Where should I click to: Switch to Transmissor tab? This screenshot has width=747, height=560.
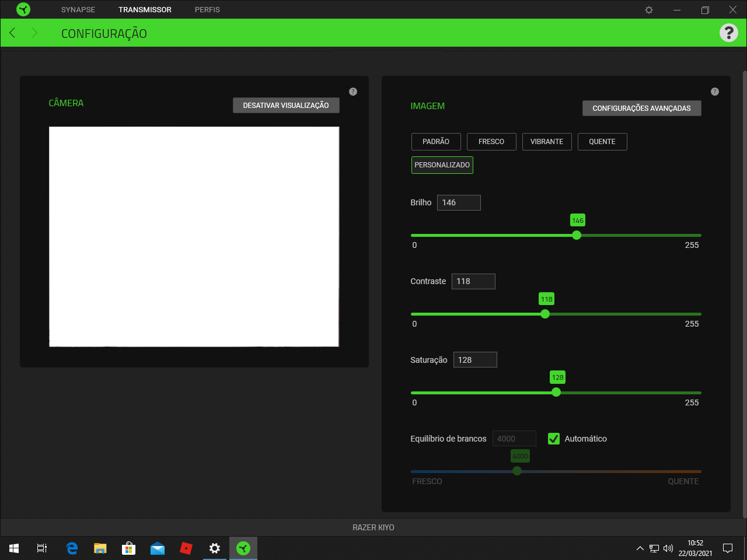(x=145, y=10)
